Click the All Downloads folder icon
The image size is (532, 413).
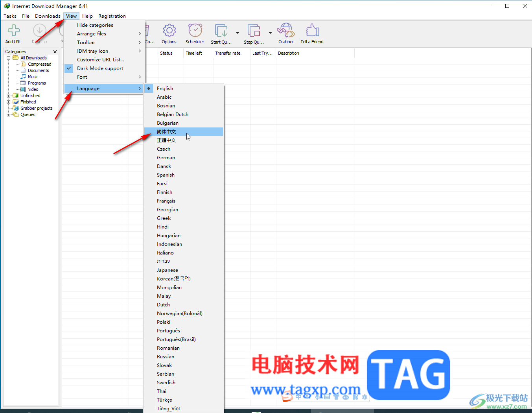click(x=16, y=58)
